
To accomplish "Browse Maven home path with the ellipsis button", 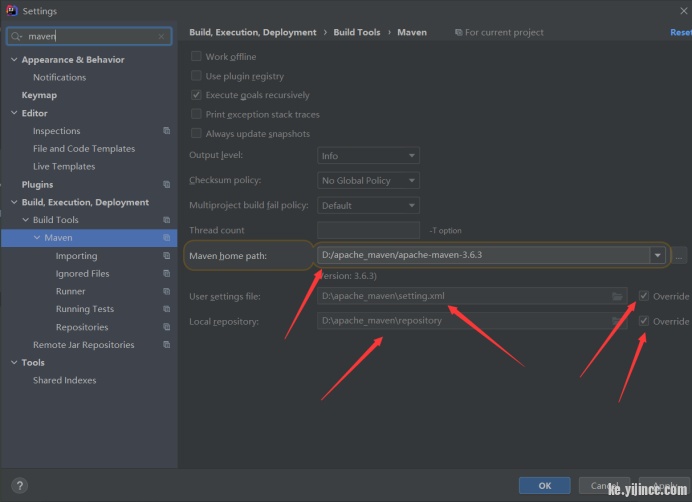I will (x=679, y=256).
